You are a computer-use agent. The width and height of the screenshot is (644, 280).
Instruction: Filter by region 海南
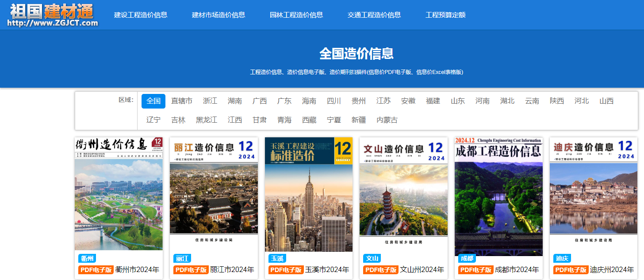pos(309,101)
